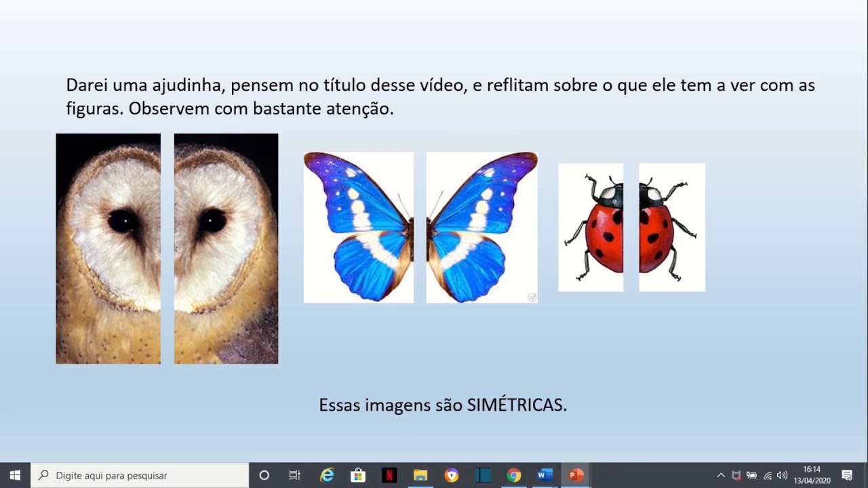Click the paragraph starting 'Darei uma ajudinha'
The height and width of the screenshot is (488, 868).
(440, 96)
